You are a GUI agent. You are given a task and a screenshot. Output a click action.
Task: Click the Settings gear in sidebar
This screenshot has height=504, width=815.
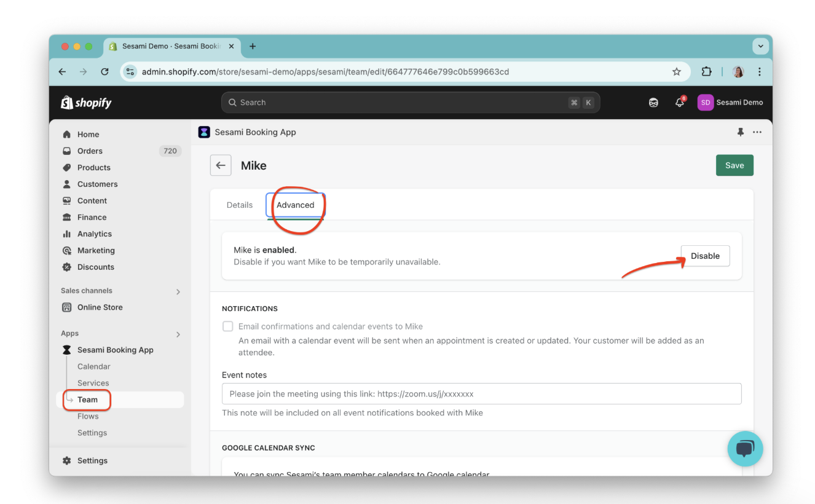point(67,461)
